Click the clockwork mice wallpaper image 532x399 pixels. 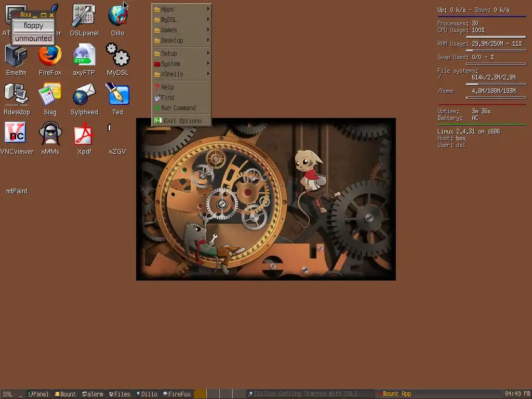coord(265,199)
